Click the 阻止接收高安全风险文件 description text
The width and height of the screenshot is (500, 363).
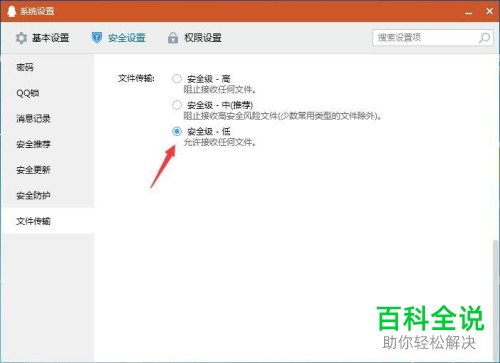click(x=283, y=116)
